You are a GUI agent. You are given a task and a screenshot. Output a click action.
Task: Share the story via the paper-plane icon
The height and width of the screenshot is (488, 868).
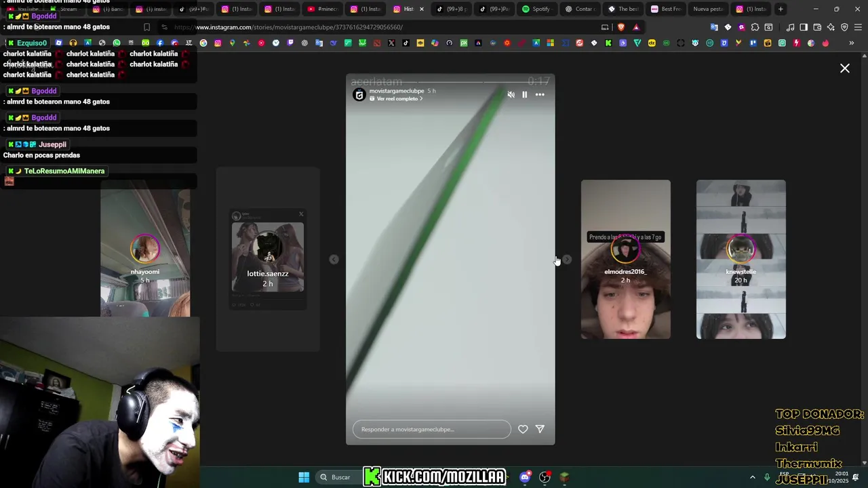[x=540, y=429]
